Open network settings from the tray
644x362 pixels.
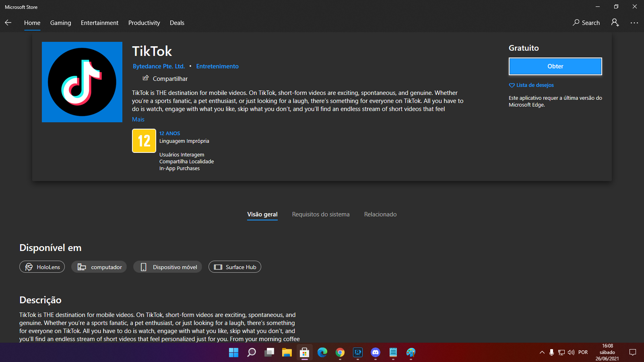(x=561, y=352)
